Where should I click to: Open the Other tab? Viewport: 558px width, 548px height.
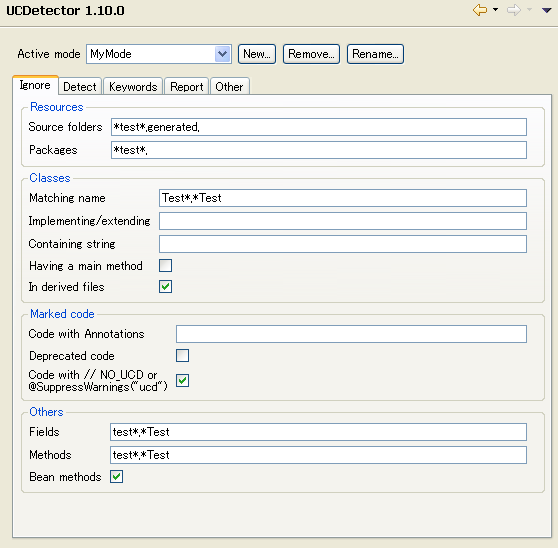229,86
